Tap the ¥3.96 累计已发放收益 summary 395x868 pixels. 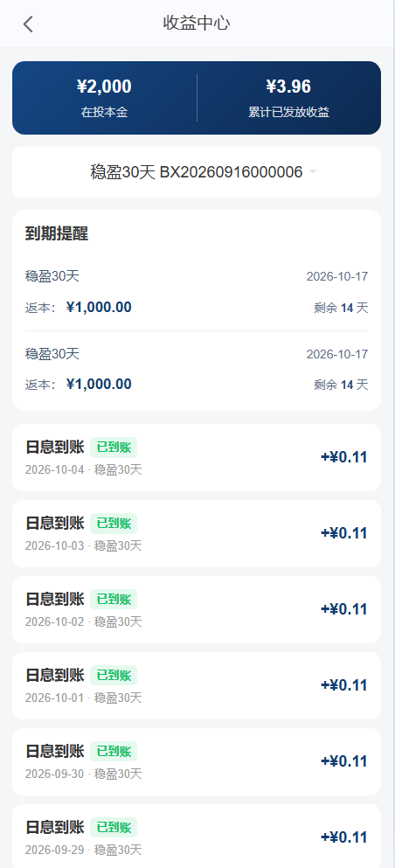pos(288,97)
